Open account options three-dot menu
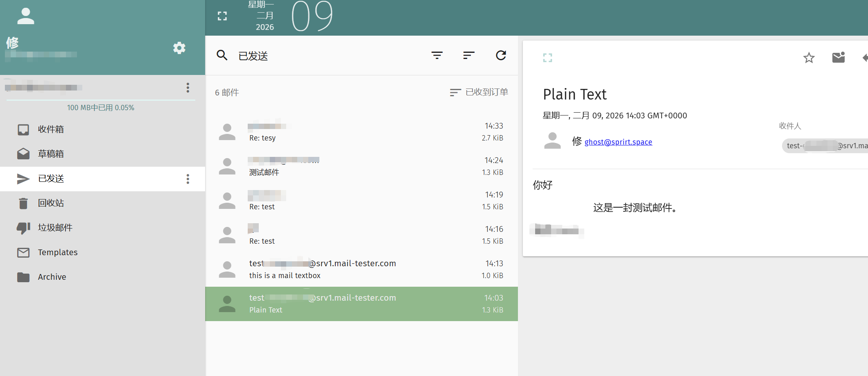This screenshot has height=376, width=868. pyautogui.click(x=188, y=88)
